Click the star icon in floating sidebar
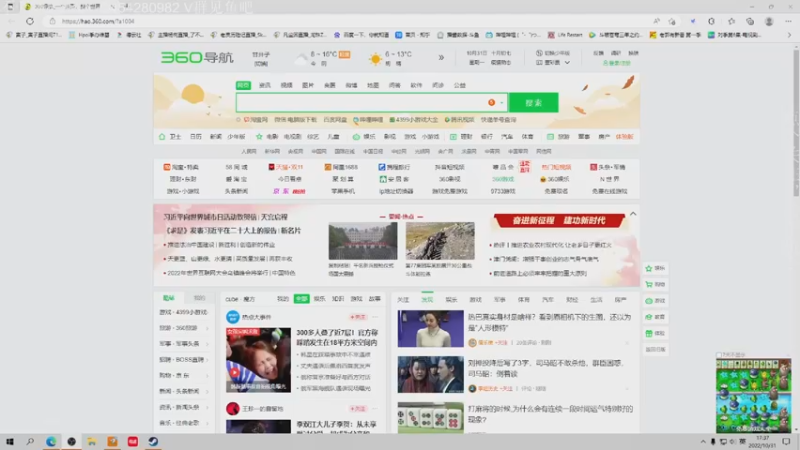 click(x=649, y=268)
